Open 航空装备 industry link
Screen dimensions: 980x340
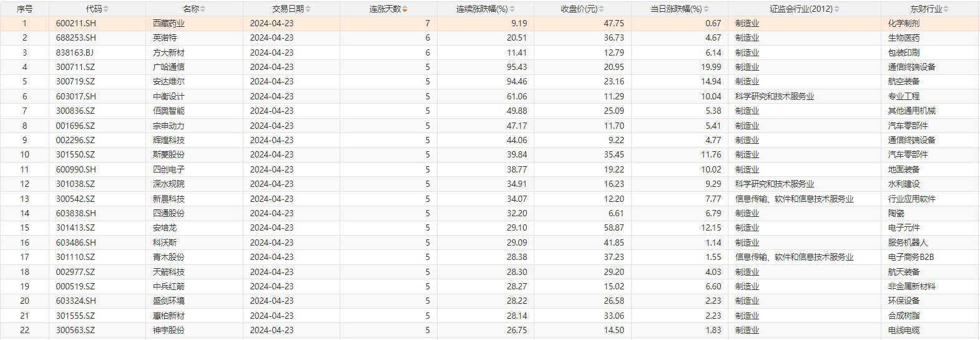(x=904, y=81)
